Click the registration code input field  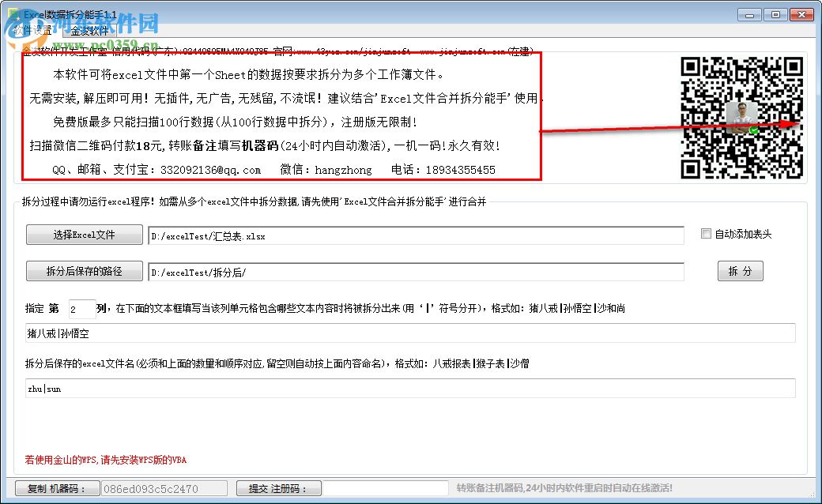pyautogui.click(x=386, y=488)
